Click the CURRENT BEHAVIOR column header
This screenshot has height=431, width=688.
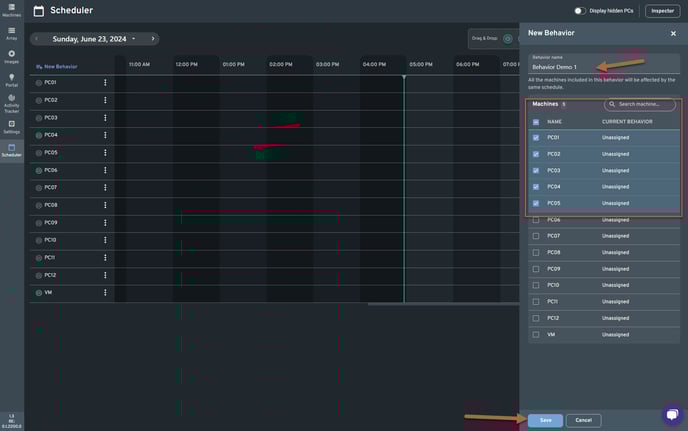tap(627, 122)
